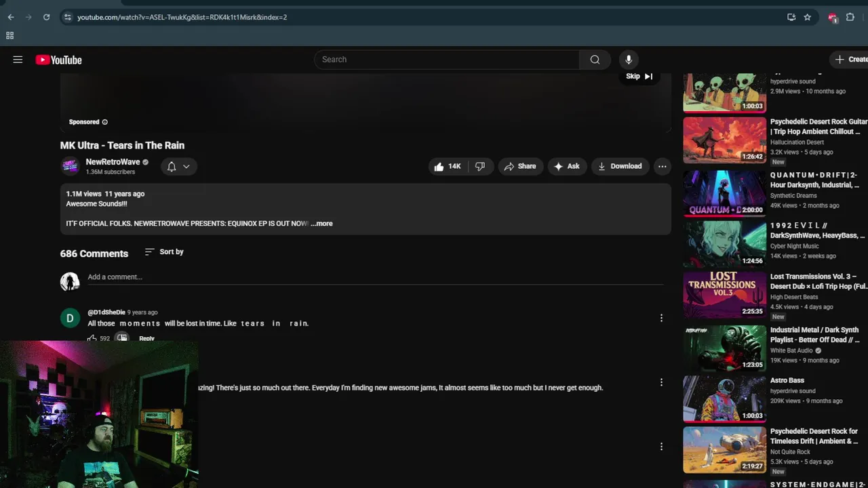The image size is (868, 488).
Task: Download the video
Action: [x=620, y=166]
